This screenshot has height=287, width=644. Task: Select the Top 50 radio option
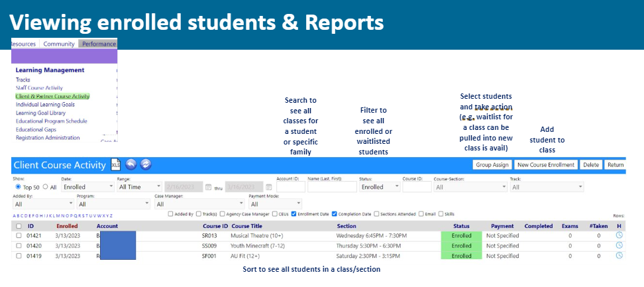(x=18, y=187)
